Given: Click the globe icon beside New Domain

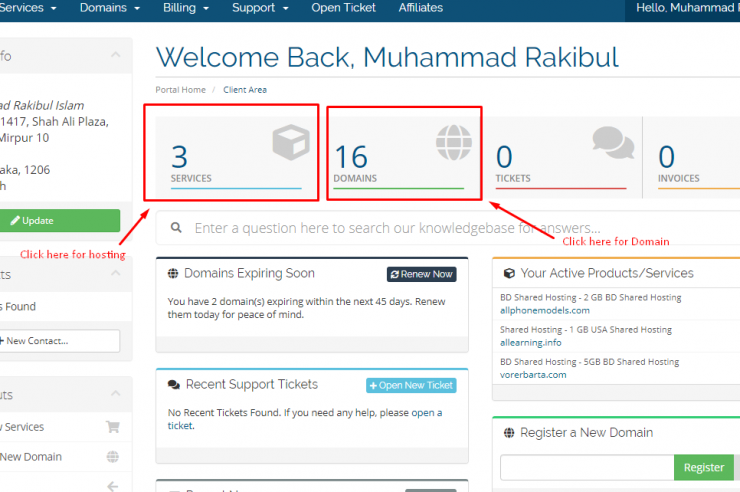Looking at the screenshot, I should 112,457.
